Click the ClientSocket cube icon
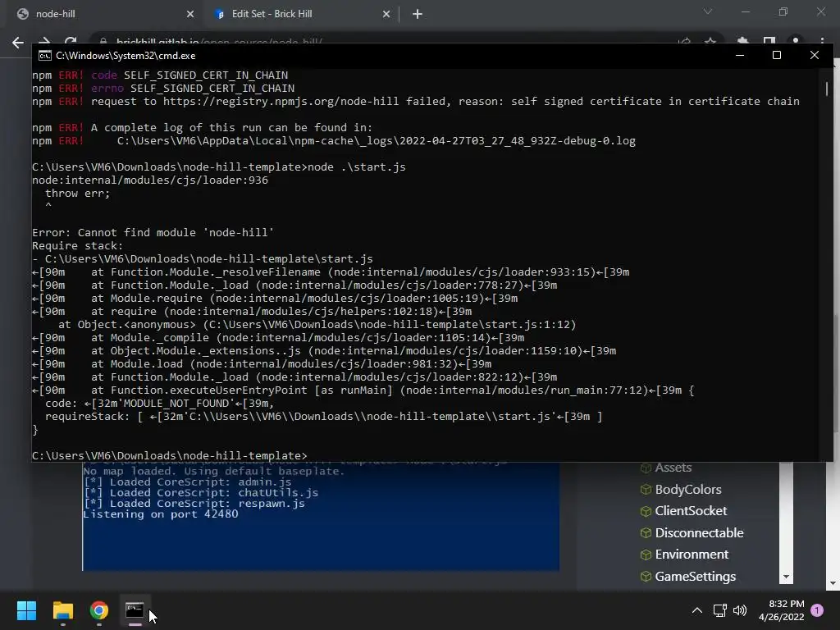 (646, 512)
